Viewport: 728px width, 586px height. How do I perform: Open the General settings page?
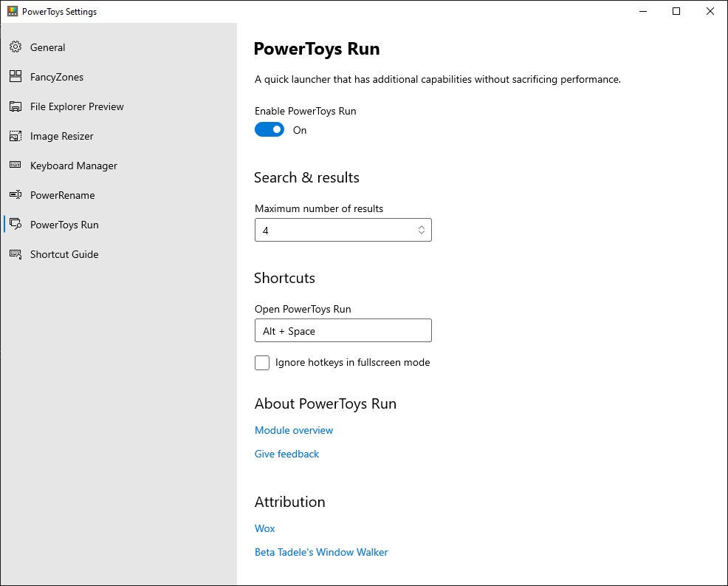click(x=118, y=47)
